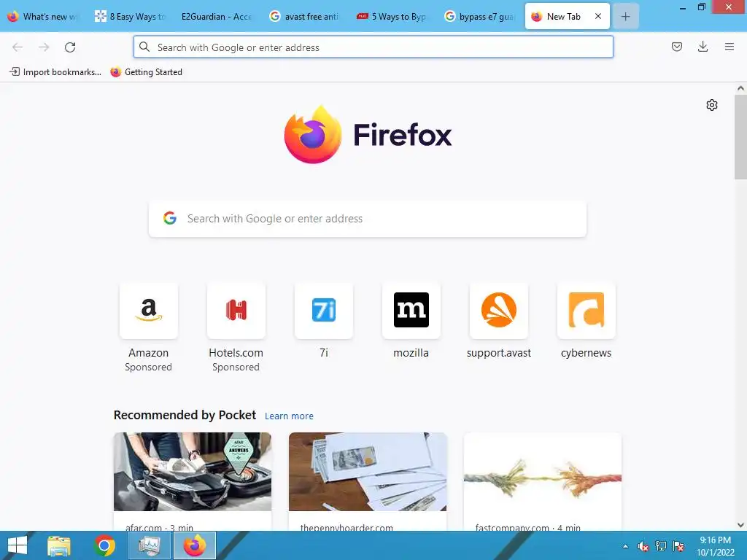Switch to avast free anti tab
The image size is (747, 560).
pos(305,17)
